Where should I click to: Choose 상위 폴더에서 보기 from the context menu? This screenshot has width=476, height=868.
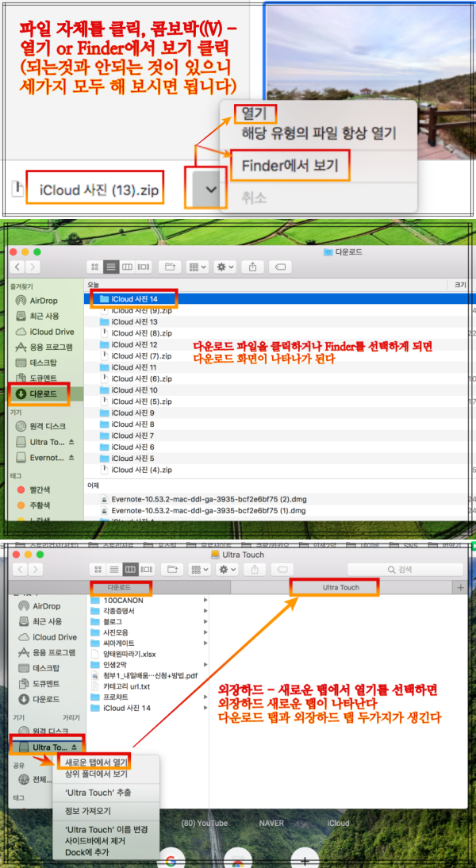point(96,774)
